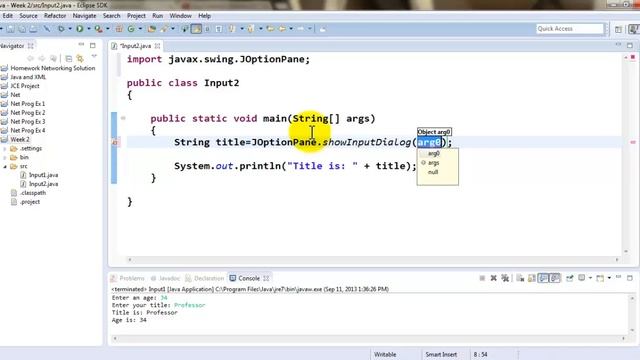The height and width of the screenshot is (360, 640).
Task: Open the Help menu
Action: coord(204,16)
